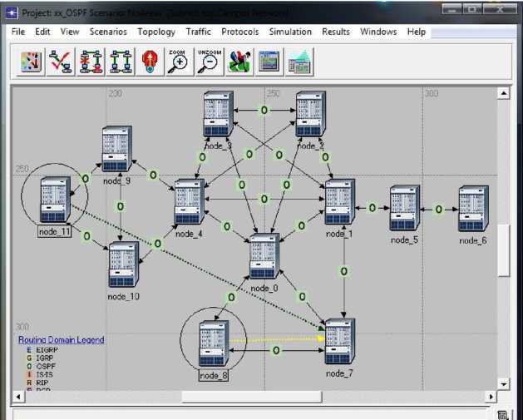The width and height of the screenshot is (523, 420).
Task: Click the vertical scrollbar up arrow
Action: point(503,93)
